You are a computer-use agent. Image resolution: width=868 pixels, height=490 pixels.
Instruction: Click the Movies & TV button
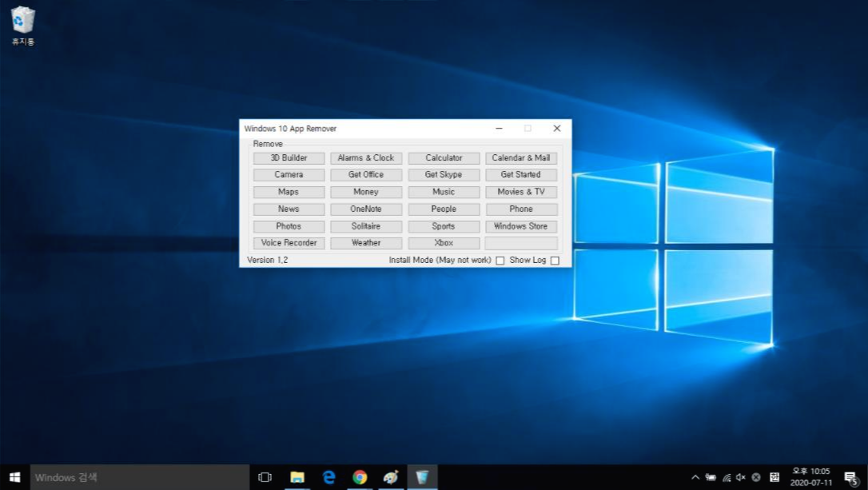tap(521, 192)
